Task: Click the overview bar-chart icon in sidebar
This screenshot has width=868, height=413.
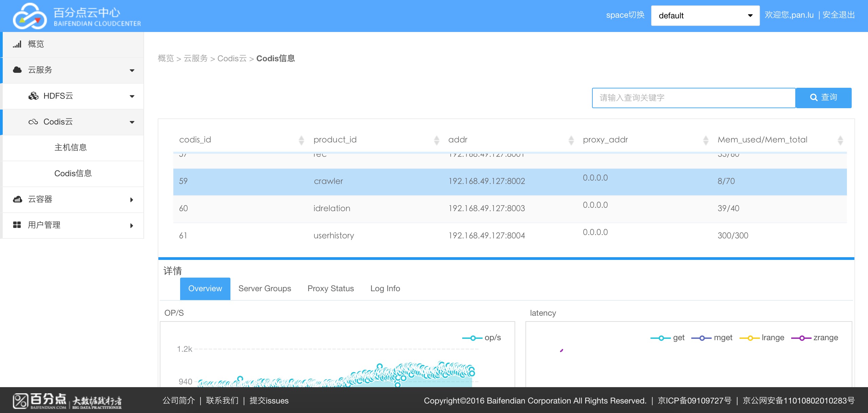Action: [17, 44]
